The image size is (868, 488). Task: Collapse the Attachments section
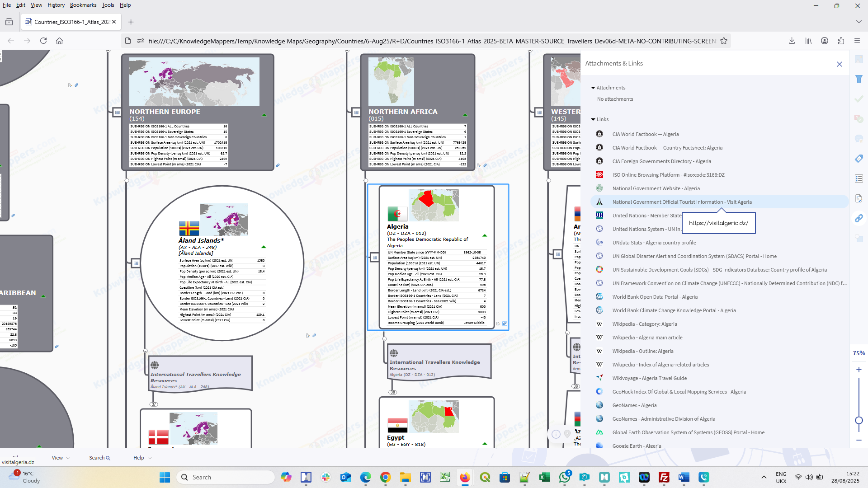[x=593, y=88]
